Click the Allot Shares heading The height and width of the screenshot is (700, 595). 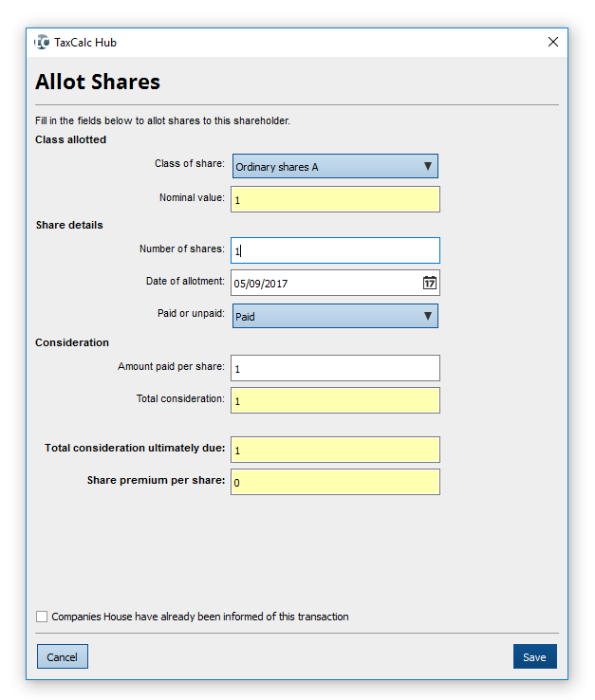point(98,83)
